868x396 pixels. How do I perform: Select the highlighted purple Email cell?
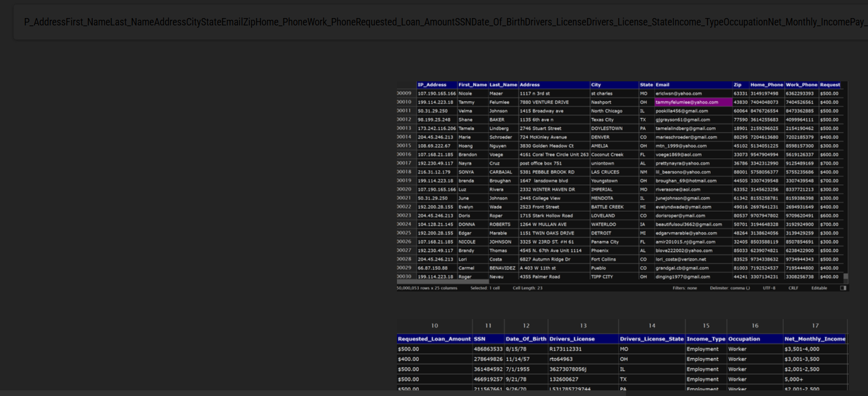point(693,102)
